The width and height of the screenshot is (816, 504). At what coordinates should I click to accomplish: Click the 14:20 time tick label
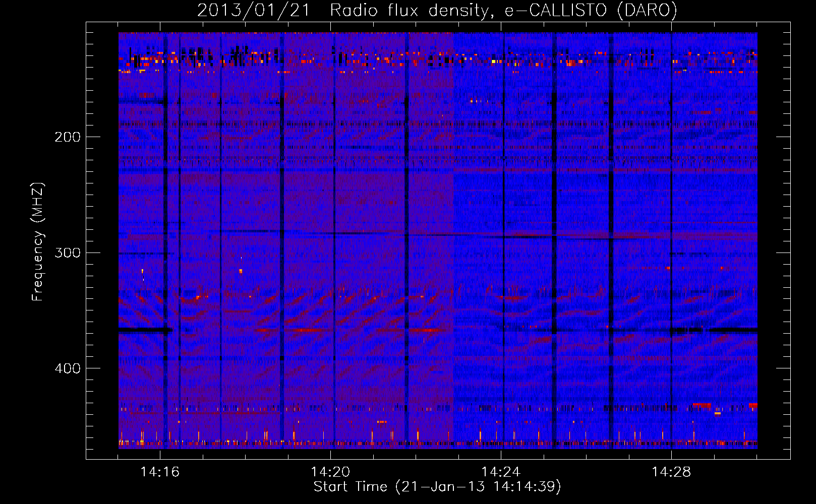[330, 472]
